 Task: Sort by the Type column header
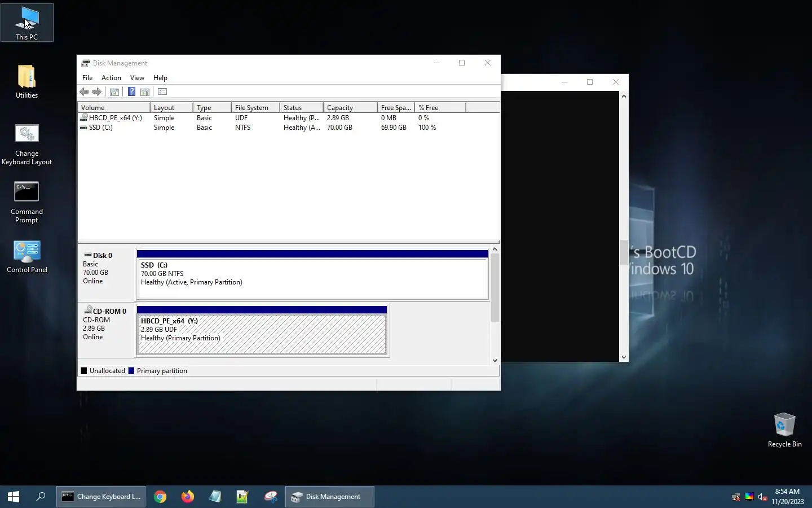click(x=212, y=107)
